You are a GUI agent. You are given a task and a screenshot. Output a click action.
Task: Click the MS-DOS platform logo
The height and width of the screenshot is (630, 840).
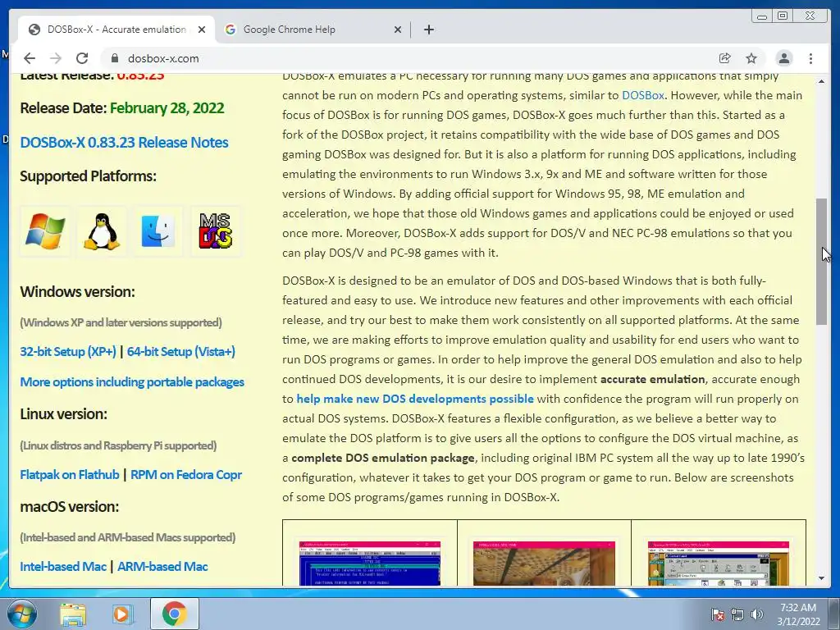[216, 231]
